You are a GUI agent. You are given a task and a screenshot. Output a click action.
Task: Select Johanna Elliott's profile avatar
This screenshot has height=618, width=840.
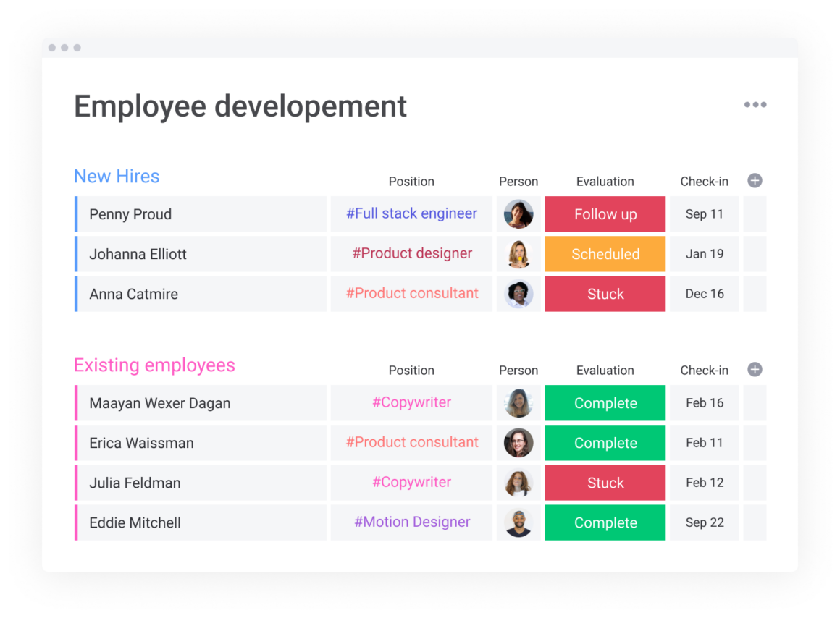tap(518, 254)
